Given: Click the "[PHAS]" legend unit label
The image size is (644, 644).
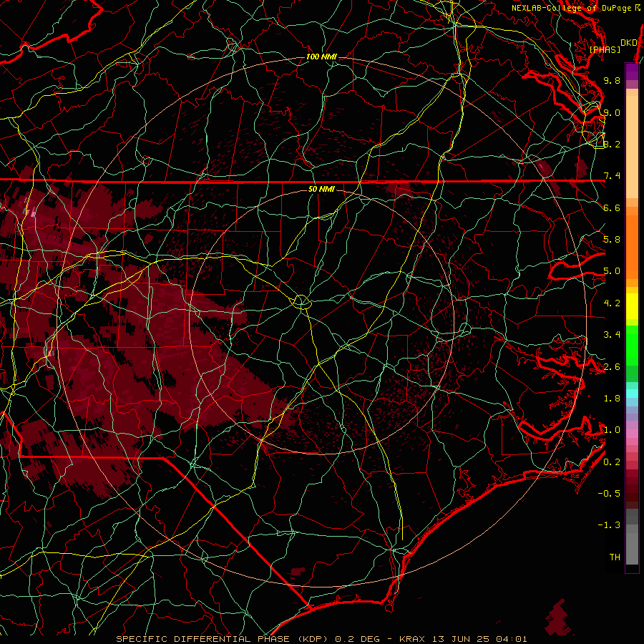Looking at the screenshot, I should (x=605, y=49).
